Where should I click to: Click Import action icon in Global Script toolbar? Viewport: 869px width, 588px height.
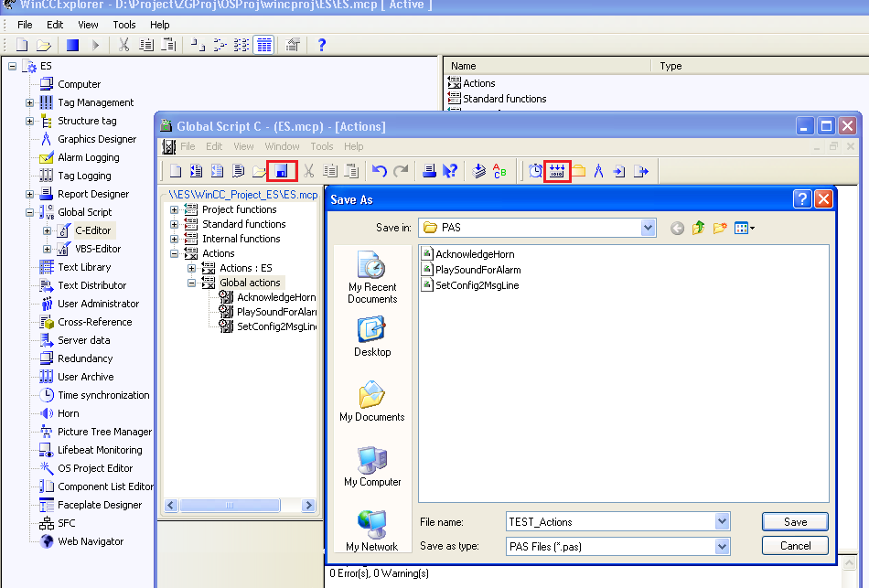(619, 171)
